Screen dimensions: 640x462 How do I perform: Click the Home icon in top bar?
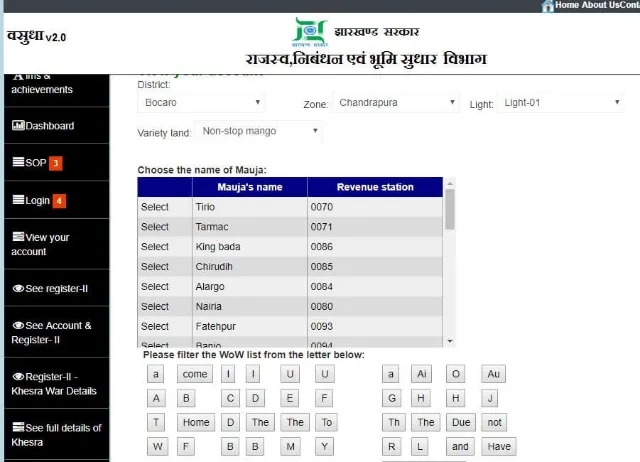click(x=547, y=6)
